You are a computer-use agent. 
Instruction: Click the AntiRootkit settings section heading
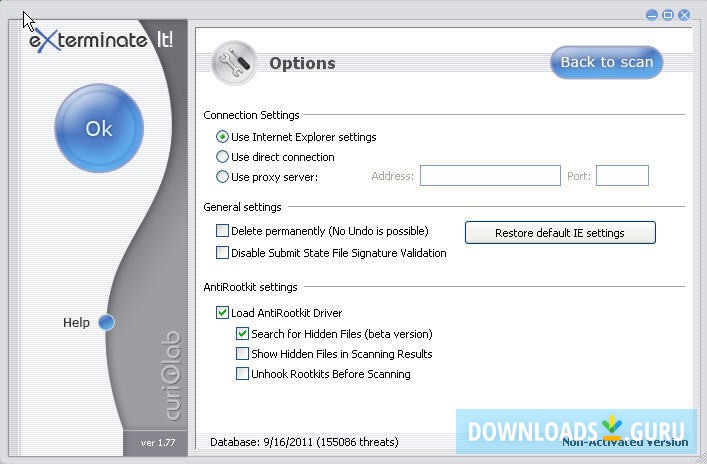(250, 287)
